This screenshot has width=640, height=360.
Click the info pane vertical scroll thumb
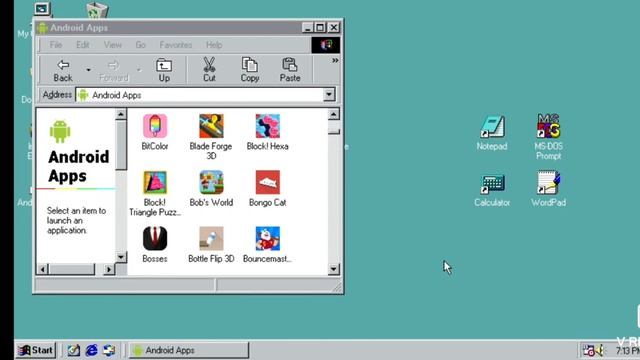point(121,145)
